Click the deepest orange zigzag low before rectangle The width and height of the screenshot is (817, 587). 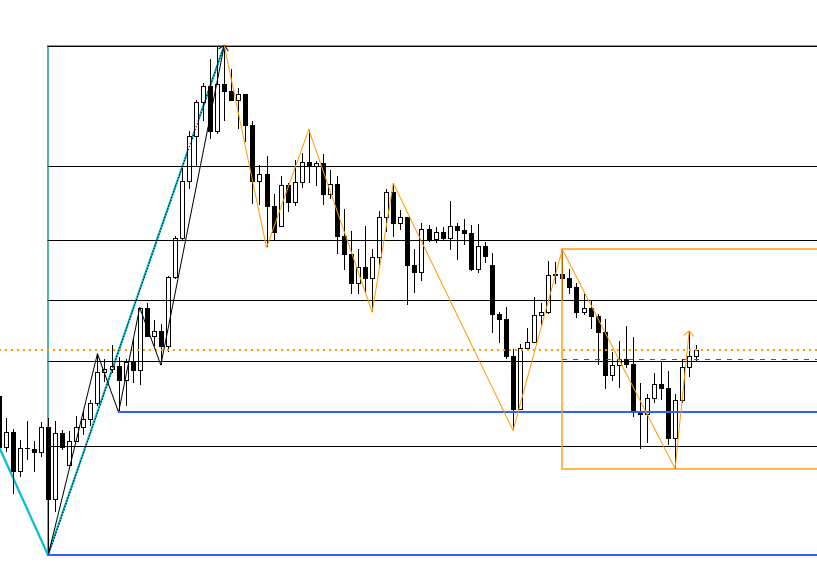pos(513,430)
